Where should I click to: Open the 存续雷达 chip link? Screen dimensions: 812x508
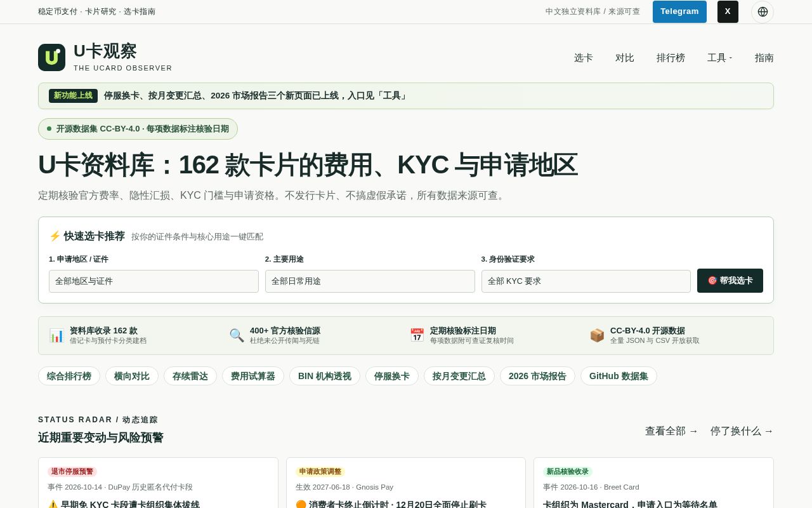(x=190, y=376)
